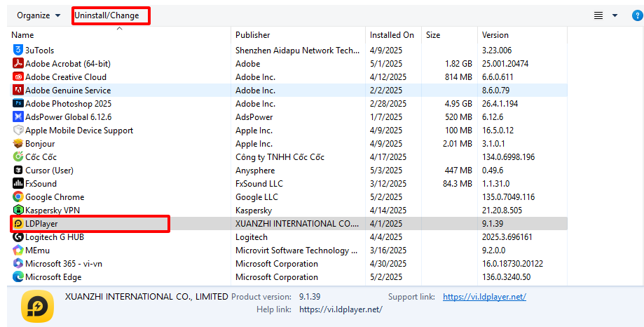Click the 4.95 GB size cell

coord(458,104)
